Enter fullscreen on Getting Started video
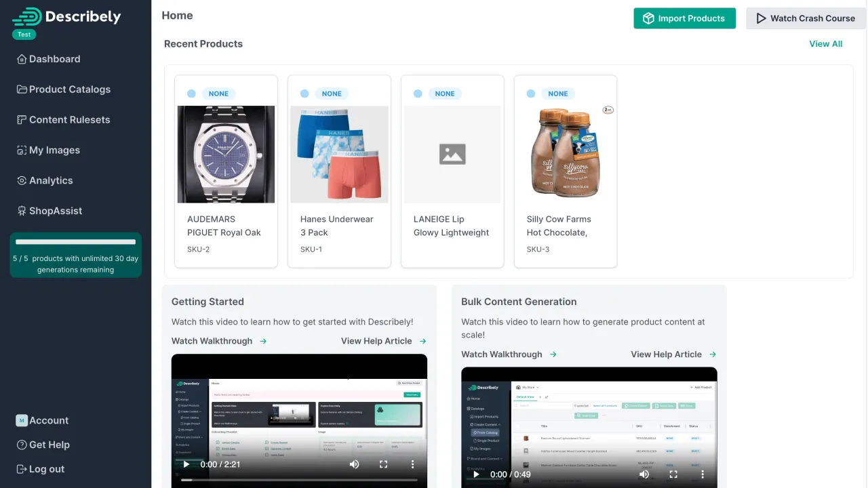This screenshot has width=868, height=488. 383,464
